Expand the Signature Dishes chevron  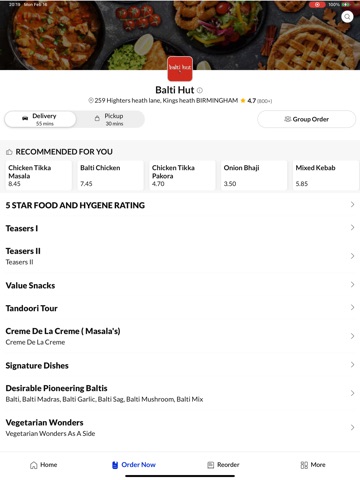(352, 365)
